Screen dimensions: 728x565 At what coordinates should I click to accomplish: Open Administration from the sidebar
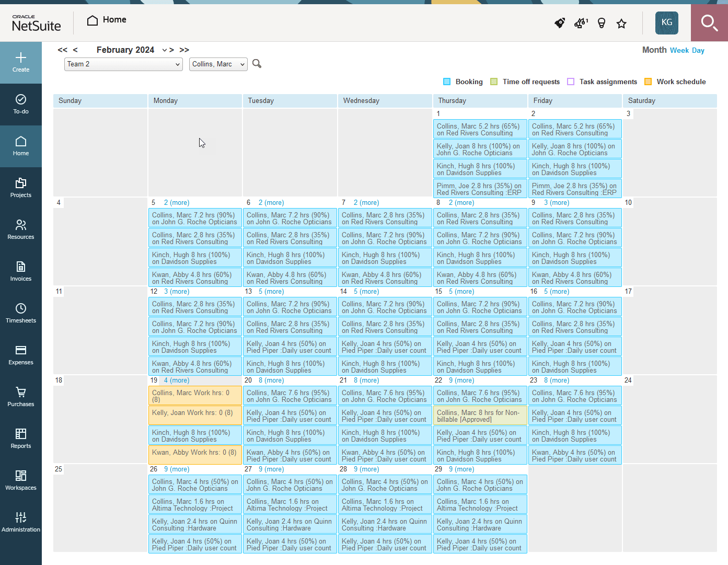21,523
